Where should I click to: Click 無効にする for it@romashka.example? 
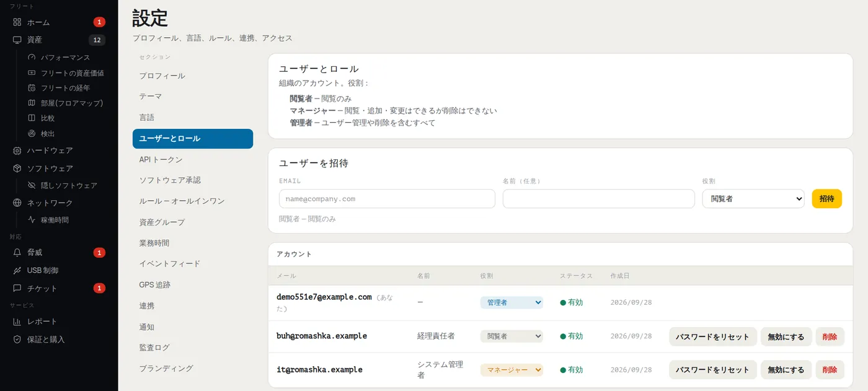tap(786, 370)
